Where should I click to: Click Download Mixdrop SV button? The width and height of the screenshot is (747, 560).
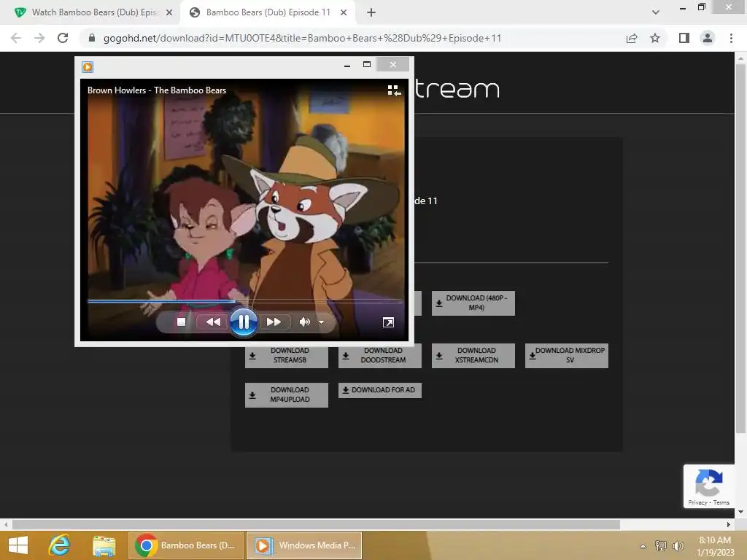pyautogui.click(x=566, y=355)
